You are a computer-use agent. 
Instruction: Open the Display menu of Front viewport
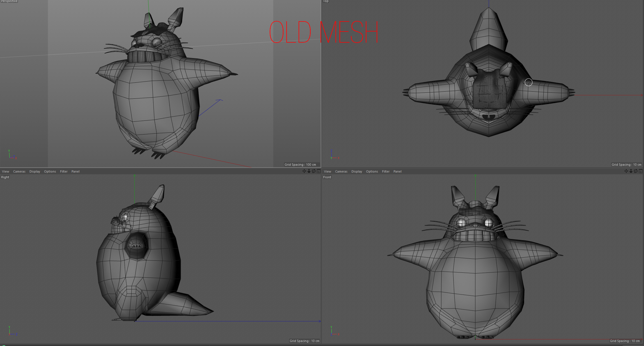point(357,171)
